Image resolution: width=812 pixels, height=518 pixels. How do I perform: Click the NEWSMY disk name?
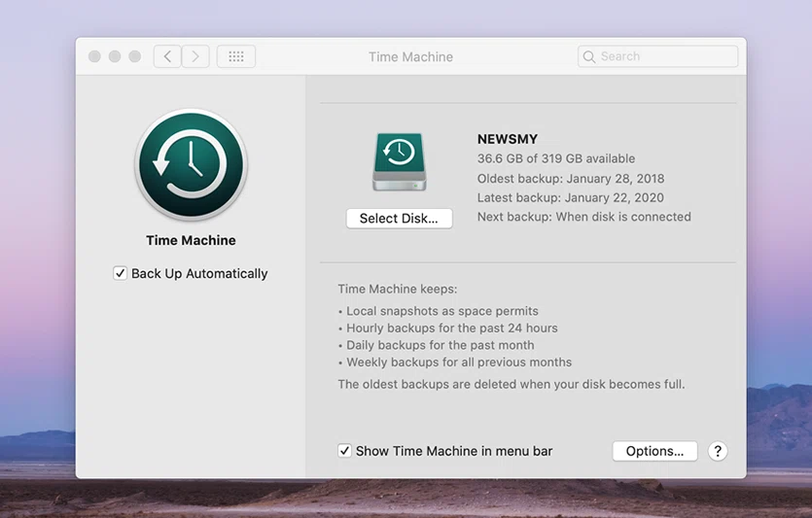[x=508, y=139]
